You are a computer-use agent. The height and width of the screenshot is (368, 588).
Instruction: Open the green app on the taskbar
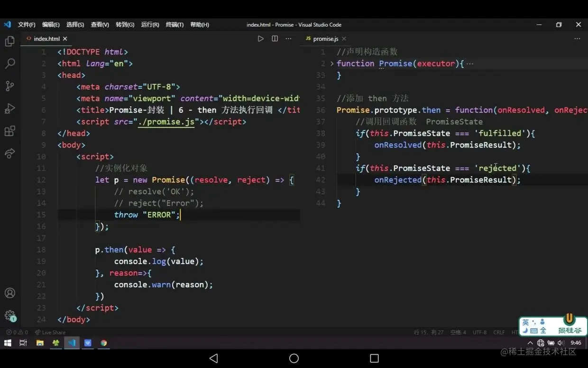[x=56, y=343]
